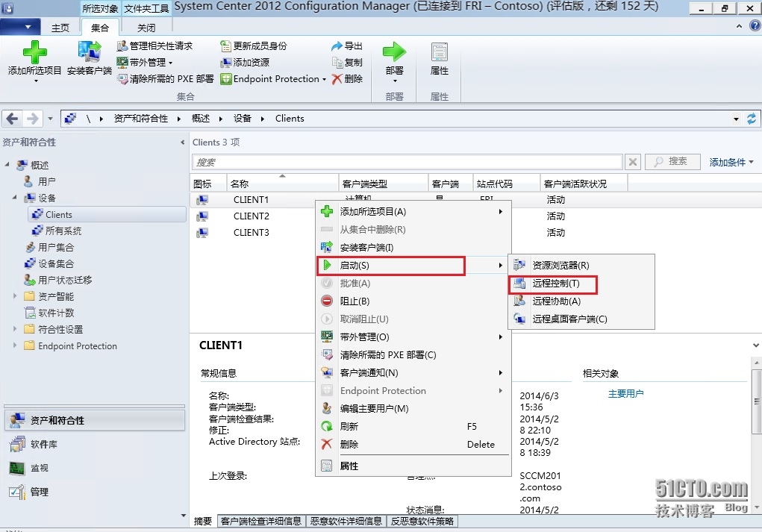Collapse the 资产和符合性 navigation pane
Image resolution: width=762 pixels, height=532 pixels.
click(182, 143)
